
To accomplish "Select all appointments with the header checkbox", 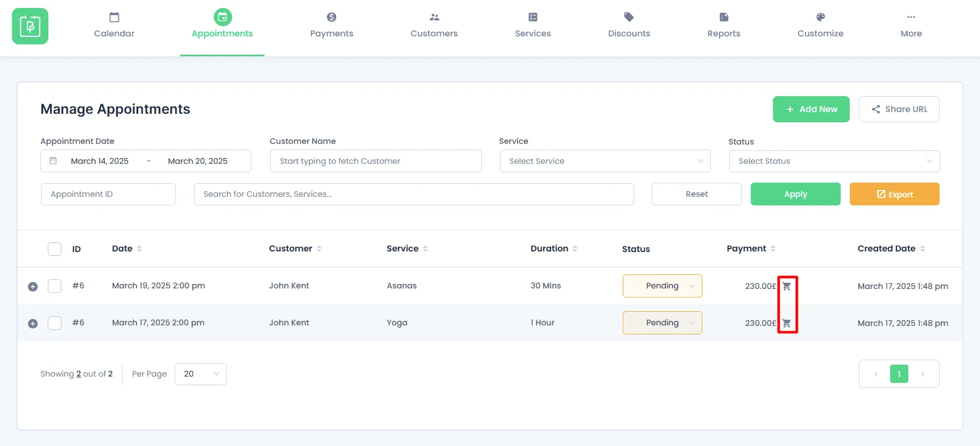I will [55, 249].
